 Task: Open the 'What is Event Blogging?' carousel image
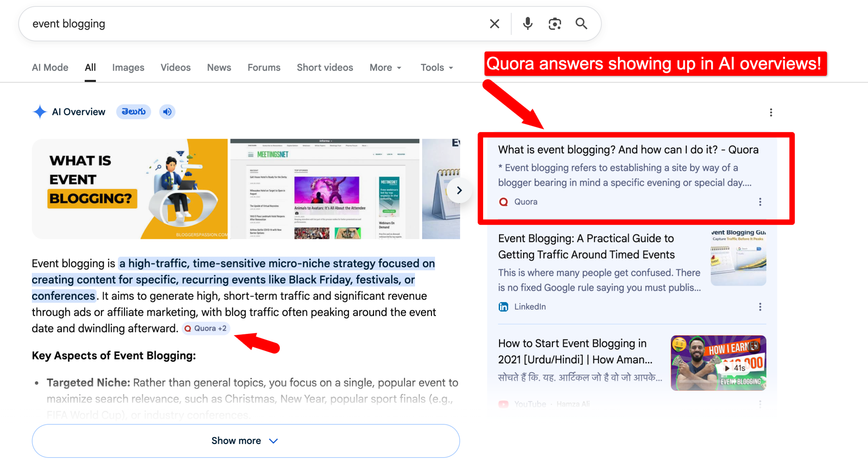(130, 189)
